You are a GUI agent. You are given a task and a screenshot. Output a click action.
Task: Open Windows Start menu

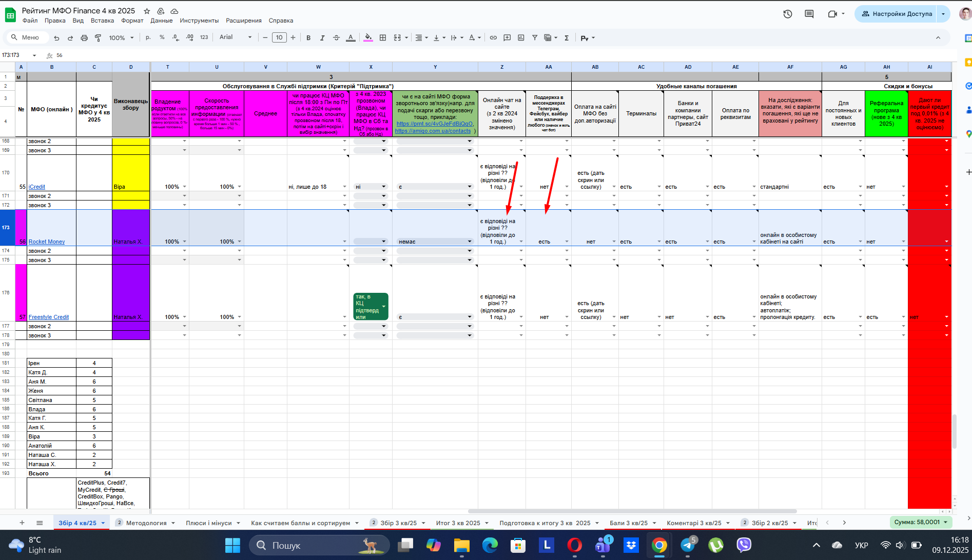coord(232,545)
